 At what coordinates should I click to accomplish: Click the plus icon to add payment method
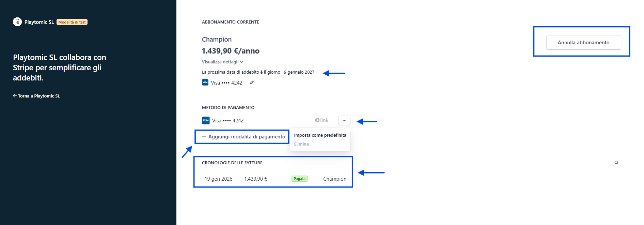(204, 137)
